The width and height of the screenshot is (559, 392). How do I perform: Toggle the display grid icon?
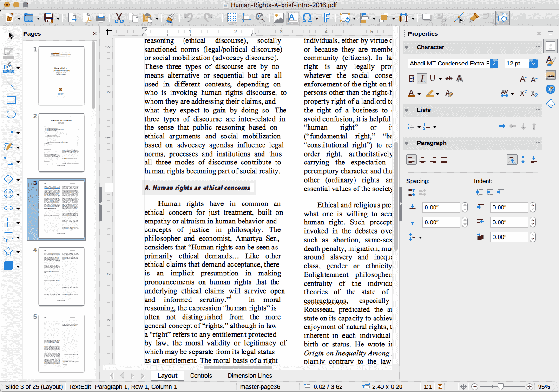click(231, 18)
